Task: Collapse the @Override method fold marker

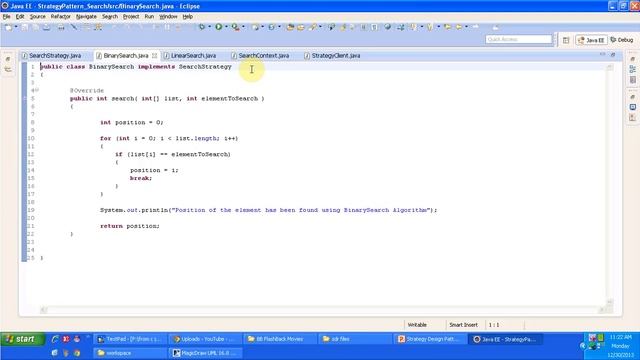Action: 37,90
